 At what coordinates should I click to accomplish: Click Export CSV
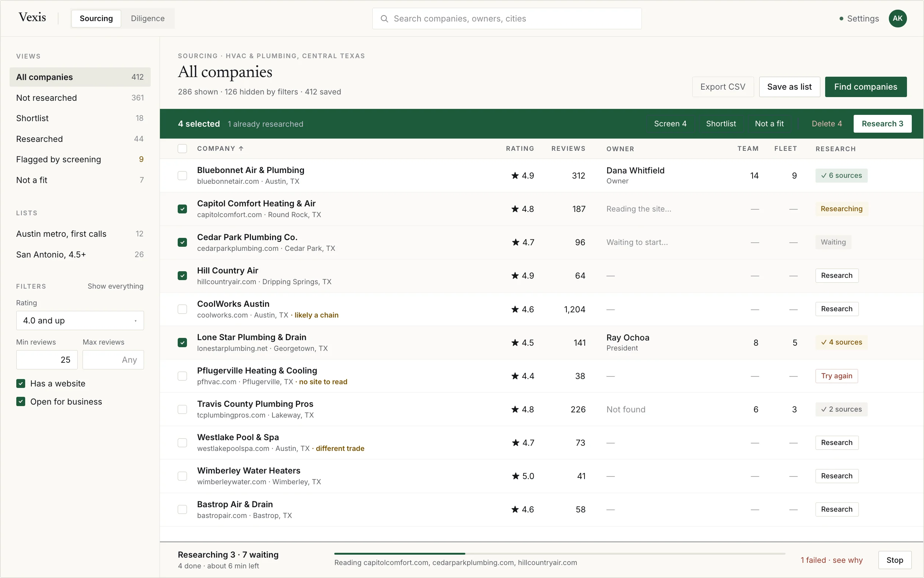point(722,87)
